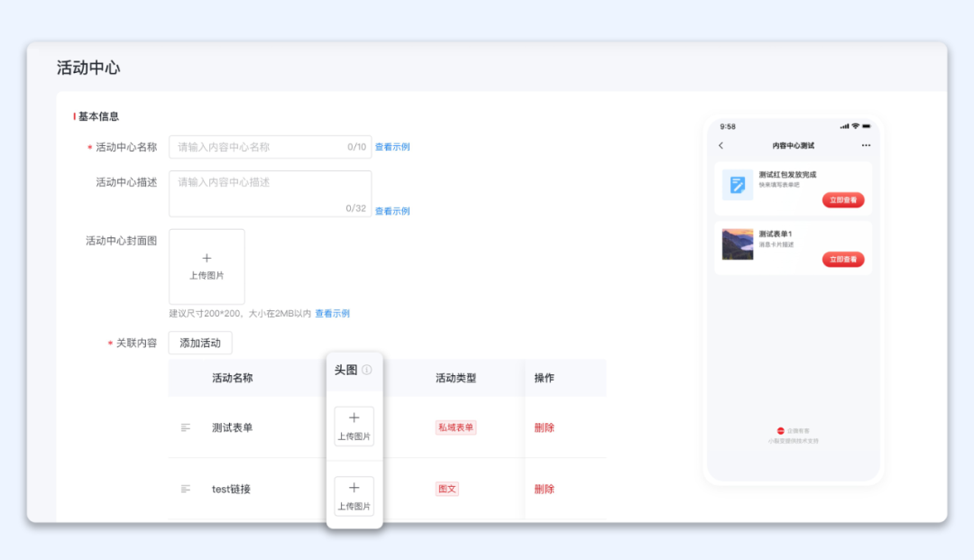Click the blue form icon in 测试红包发放完成 card
Image resolution: width=974 pixels, height=560 pixels.
point(738,185)
